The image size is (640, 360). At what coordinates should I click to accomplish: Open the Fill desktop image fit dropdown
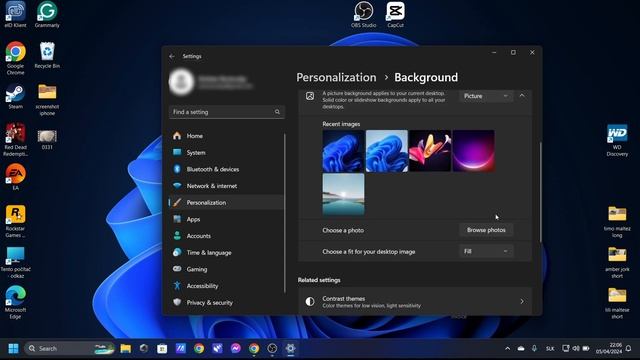click(x=486, y=251)
